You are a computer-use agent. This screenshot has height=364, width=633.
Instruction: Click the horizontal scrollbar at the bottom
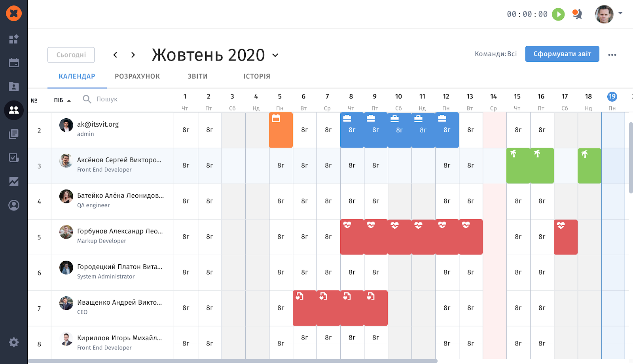(233, 361)
